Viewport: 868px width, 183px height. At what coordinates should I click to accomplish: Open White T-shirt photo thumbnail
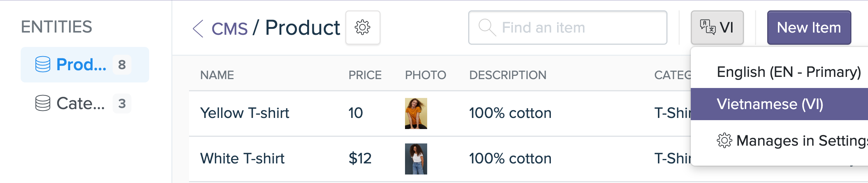[x=416, y=159]
